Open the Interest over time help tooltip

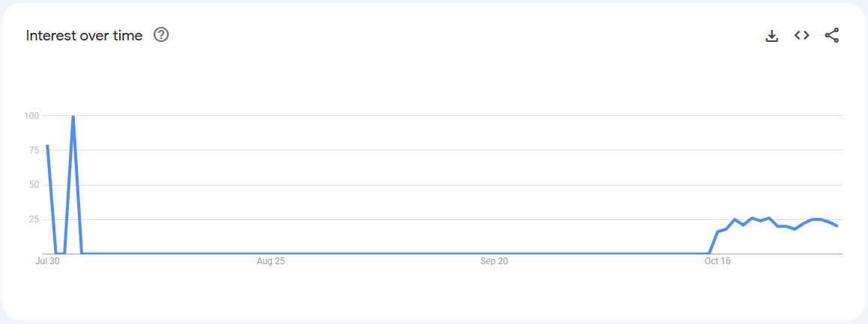click(x=161, y=34)
